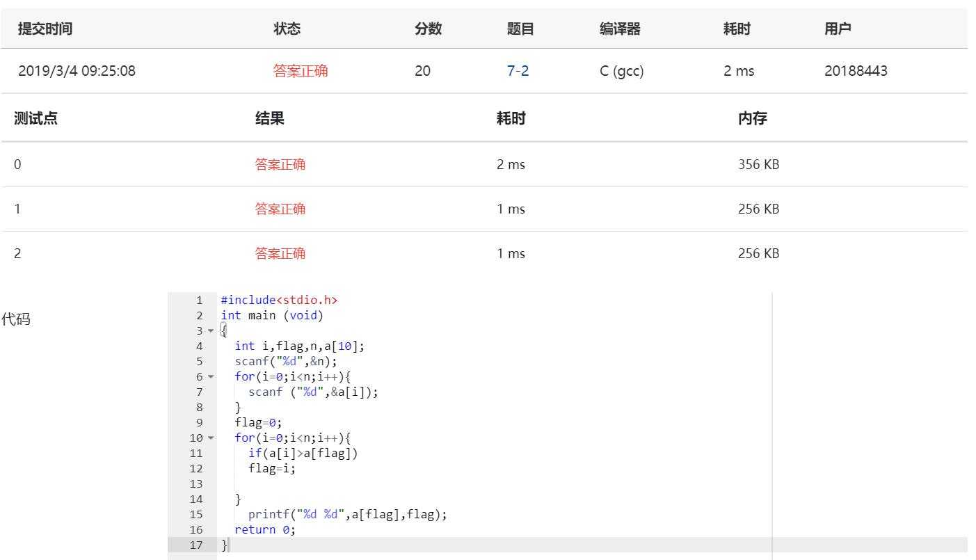The image size is (976, 560).
Task: Click the flag=0; code line
Action: [258, 422]
